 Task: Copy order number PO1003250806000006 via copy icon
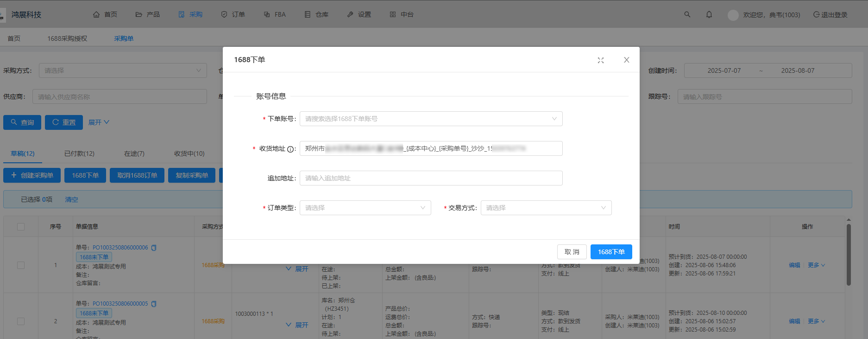pos(154,248)
